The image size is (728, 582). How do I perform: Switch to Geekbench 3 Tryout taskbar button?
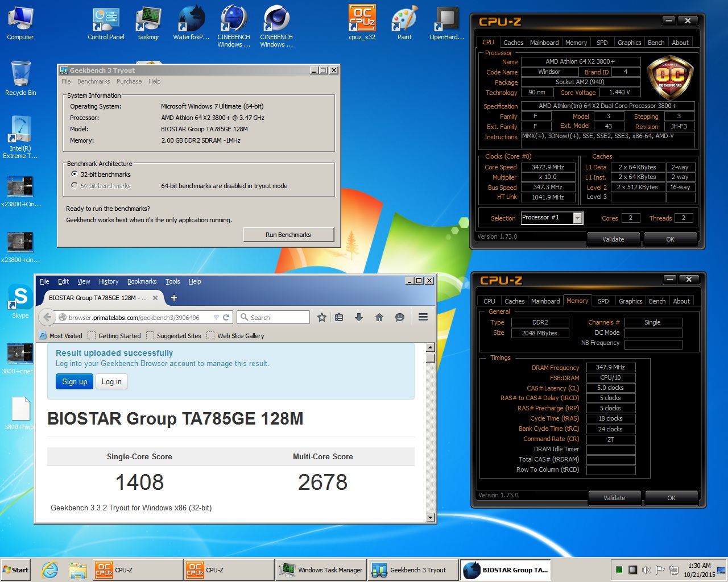pyautogui.click(x=413, y=569)
